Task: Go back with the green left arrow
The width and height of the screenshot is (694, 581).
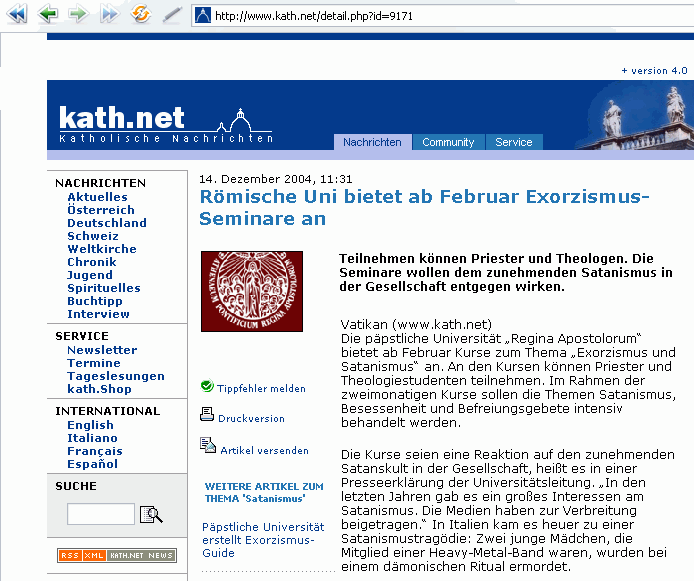Action: click(x=48, y=14)
